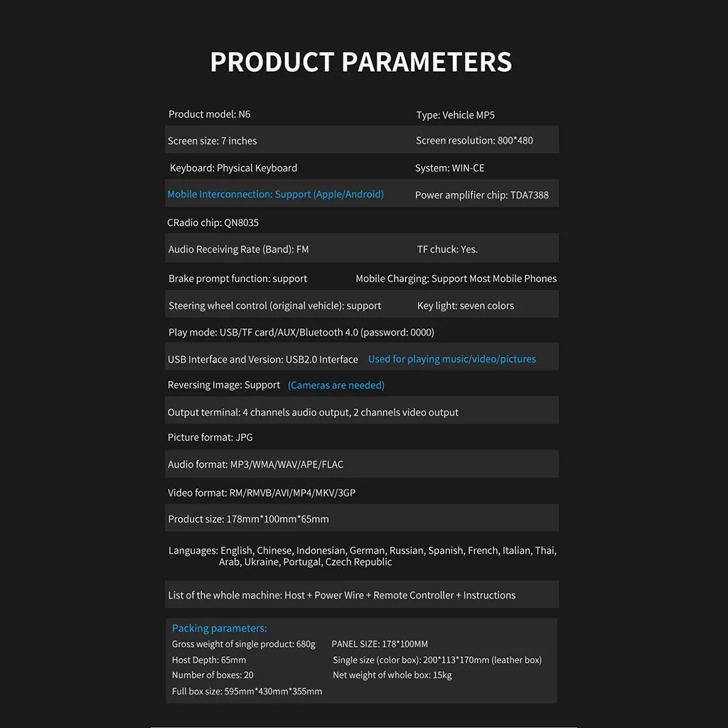Screen dimensions: 728x728
Task: Click Power amplifier chip: TDA7388
Action: click(x=482, y=195)
